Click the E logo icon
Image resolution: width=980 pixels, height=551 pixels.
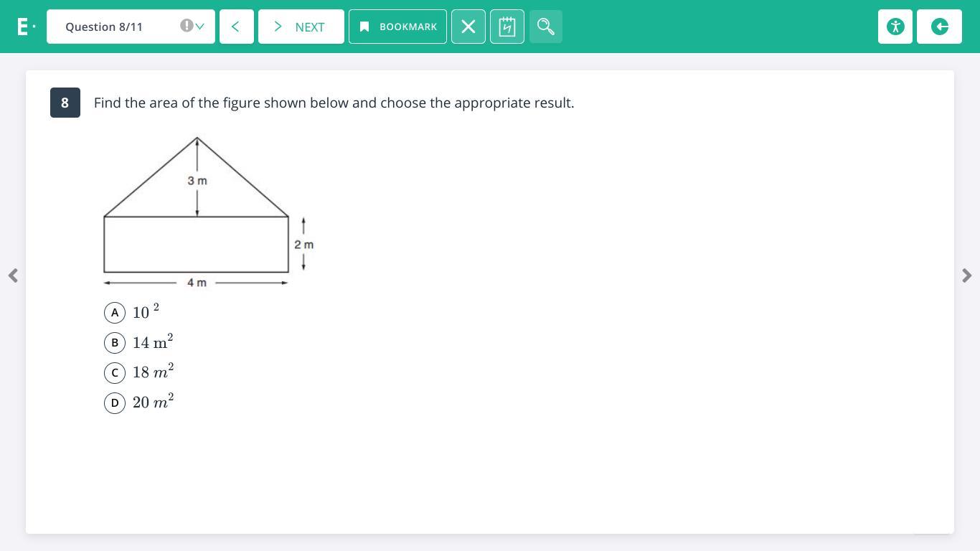point(26,27)
